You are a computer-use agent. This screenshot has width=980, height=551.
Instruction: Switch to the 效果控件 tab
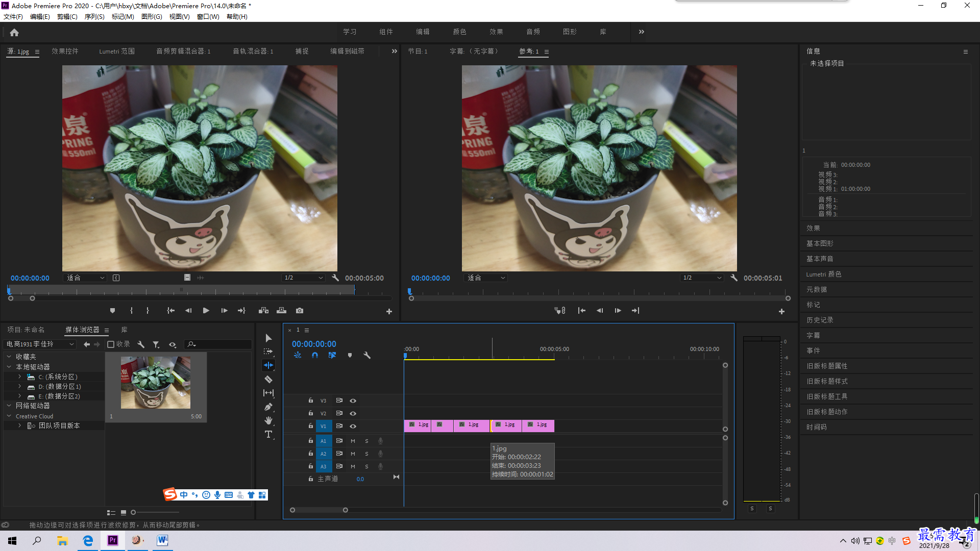(x=65, y=52)
